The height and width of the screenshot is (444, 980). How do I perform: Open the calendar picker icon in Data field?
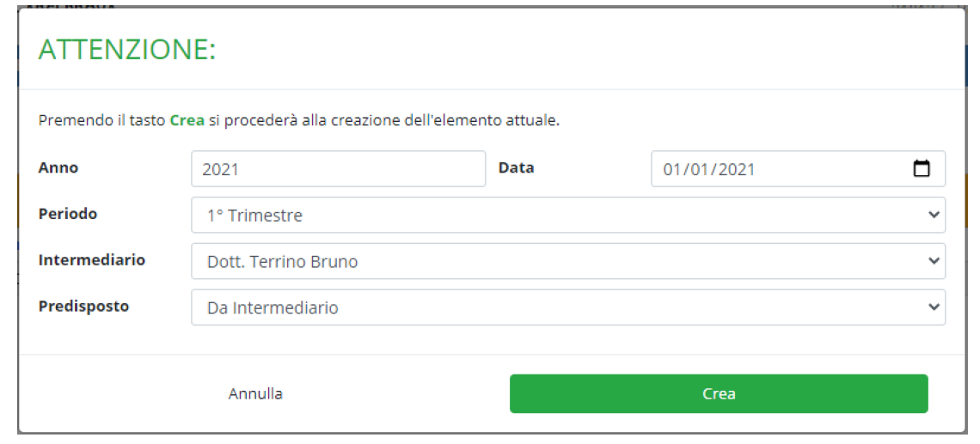(x=921, y=169)
